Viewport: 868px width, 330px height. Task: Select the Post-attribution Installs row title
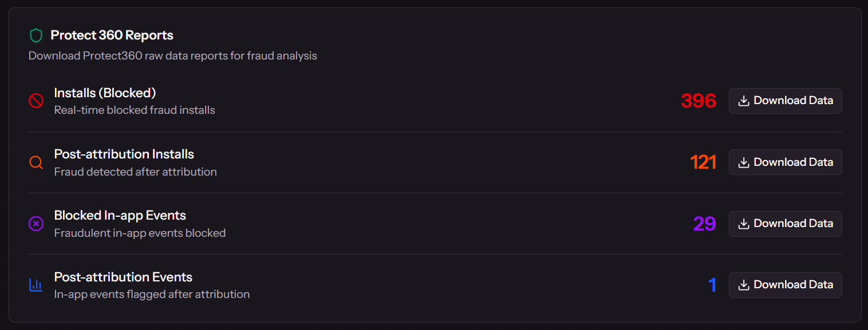[x=124, y=154]
